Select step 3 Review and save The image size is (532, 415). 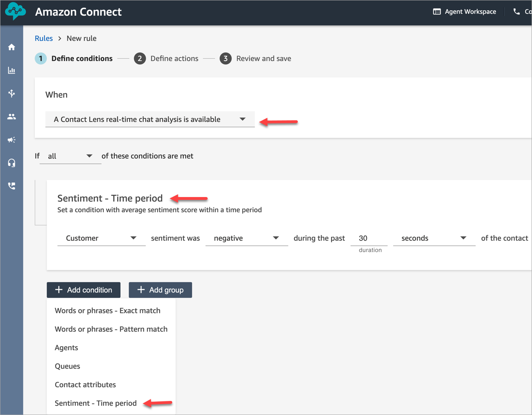(256, 58)
